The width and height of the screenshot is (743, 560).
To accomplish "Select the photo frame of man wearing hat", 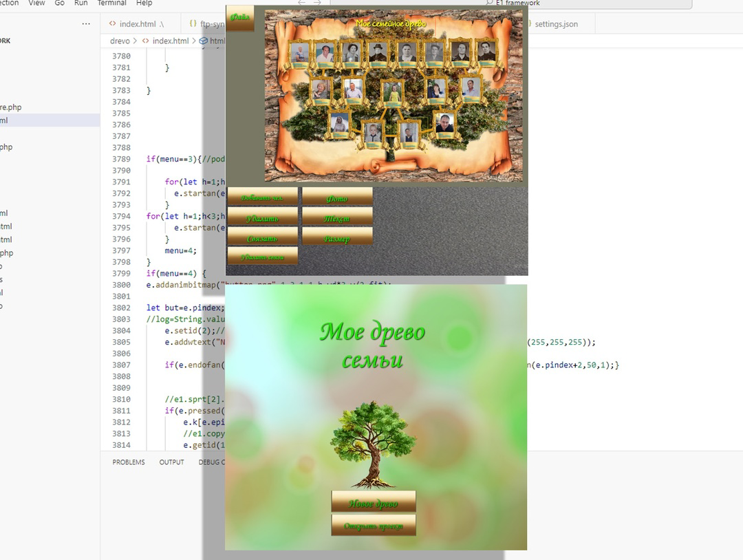I will click(x=378, y=53).
